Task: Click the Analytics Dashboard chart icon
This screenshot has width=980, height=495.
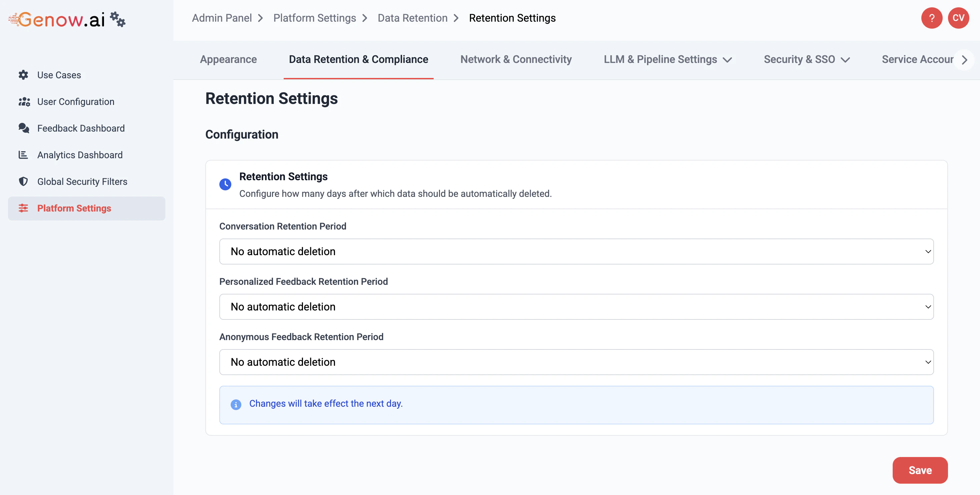Action: pyautogui.click(x=23, y=155)
